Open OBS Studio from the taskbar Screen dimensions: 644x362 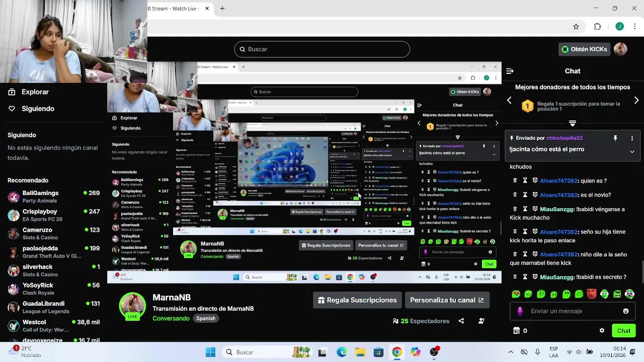click(434, 352)
